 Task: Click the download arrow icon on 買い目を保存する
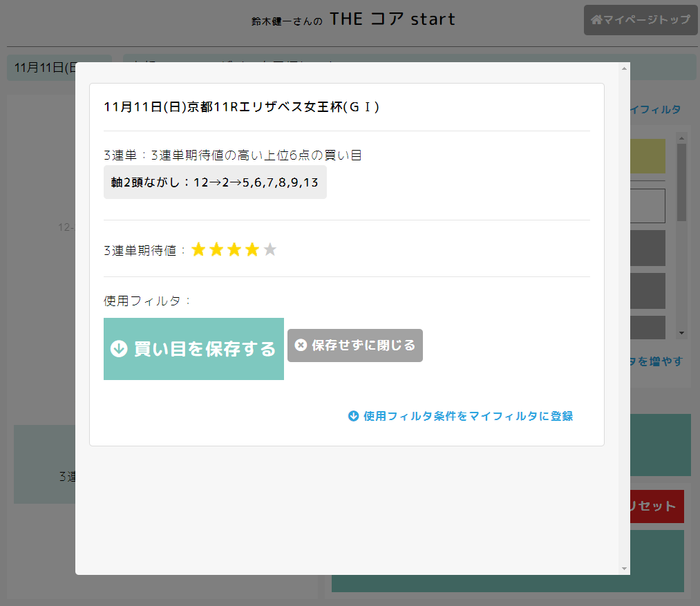pyautogui.click(x=119, y=349)
